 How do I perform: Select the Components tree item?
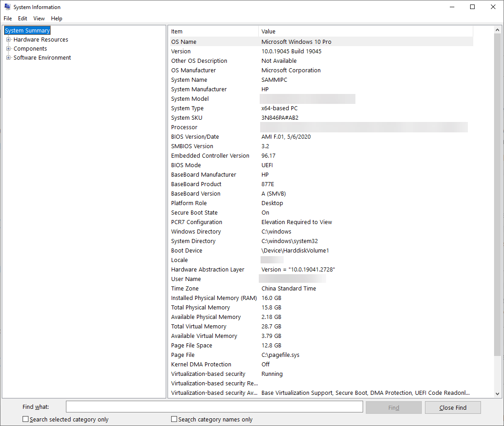[x=30, y=48]
